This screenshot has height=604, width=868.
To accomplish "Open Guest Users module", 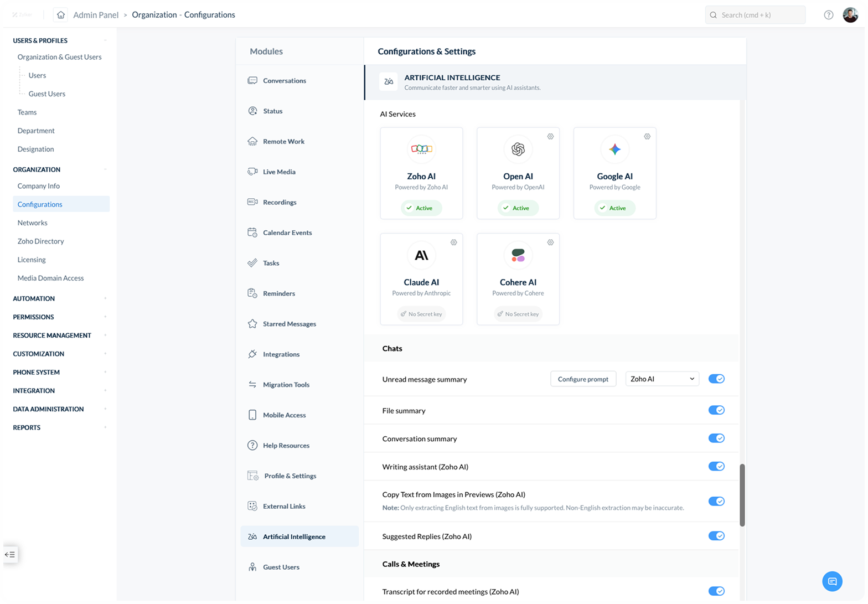I will click(299, 567).
